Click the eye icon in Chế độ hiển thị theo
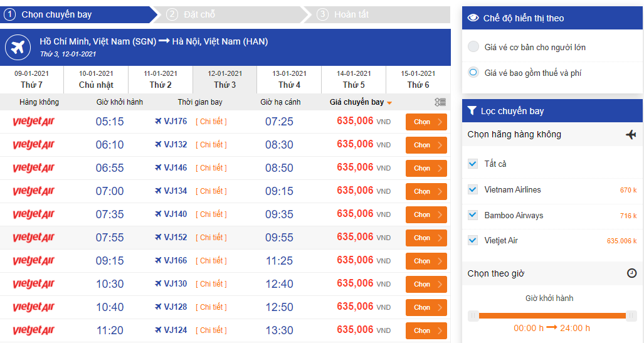 pyautogui.click(x=473, y=18)
